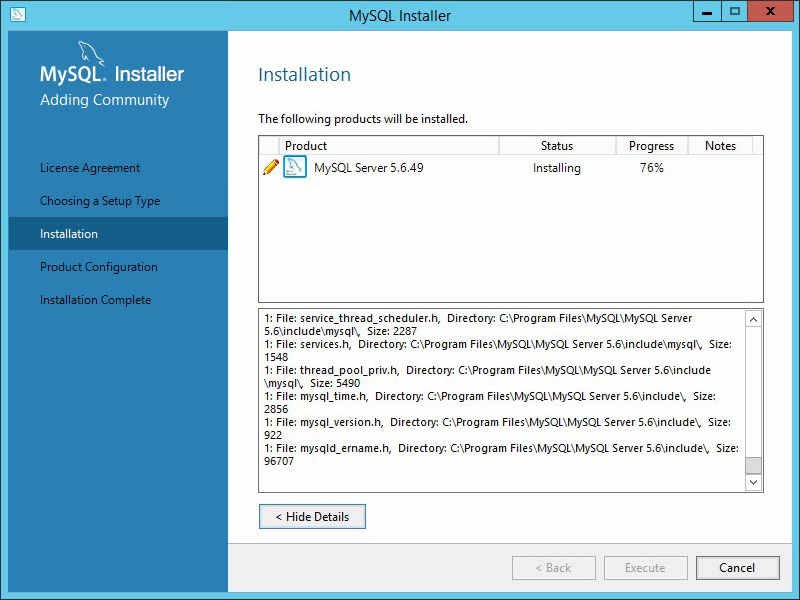Click the pencil status icon for MySQL Server
The image size is (800, 600).
pos(271,167)
